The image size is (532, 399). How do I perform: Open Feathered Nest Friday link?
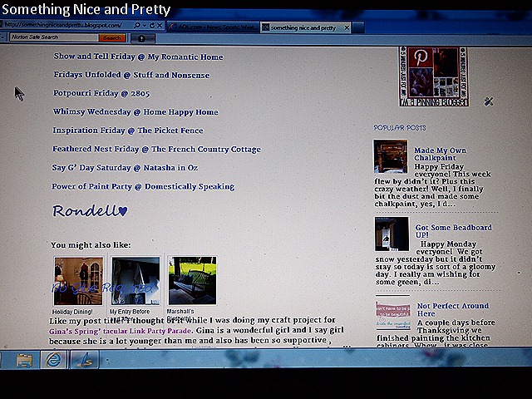pyautogui.click(x=156, y=149)
